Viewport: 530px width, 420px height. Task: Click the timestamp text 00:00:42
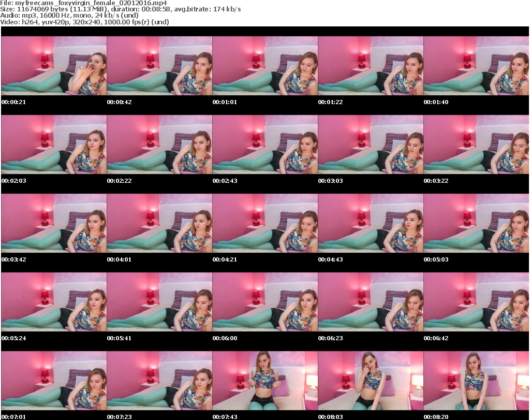click(120, 102)
